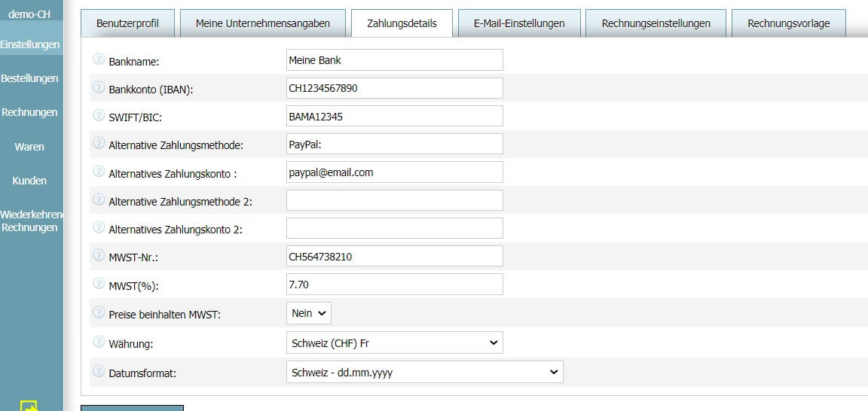Go to E-Mail-Einstellungen tab

[x=519, y=23]
